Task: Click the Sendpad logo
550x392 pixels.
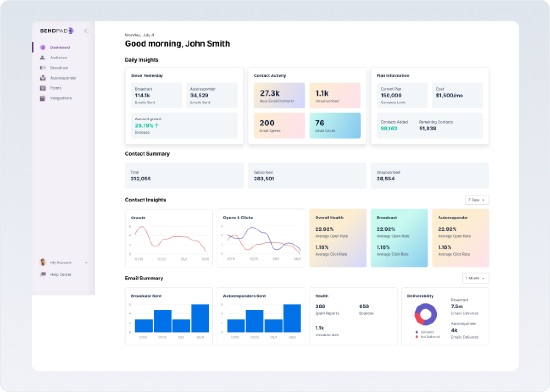Action: click(57, 31)
